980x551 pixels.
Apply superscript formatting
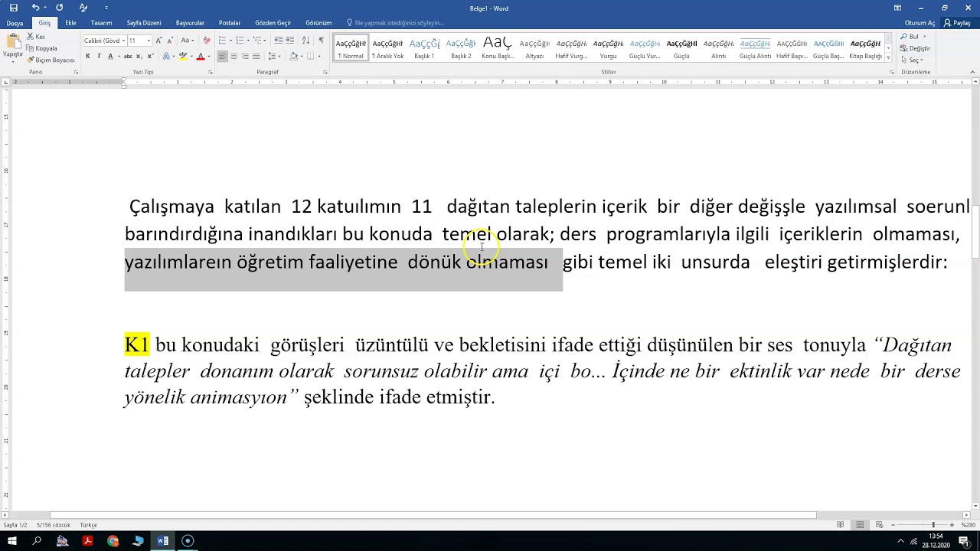(x=150, y=57)
